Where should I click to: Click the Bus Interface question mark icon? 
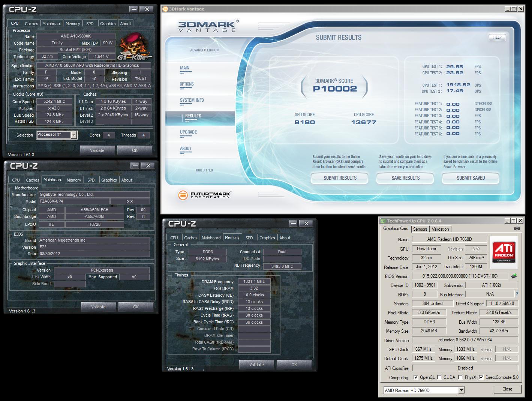(x=517, y=294)
